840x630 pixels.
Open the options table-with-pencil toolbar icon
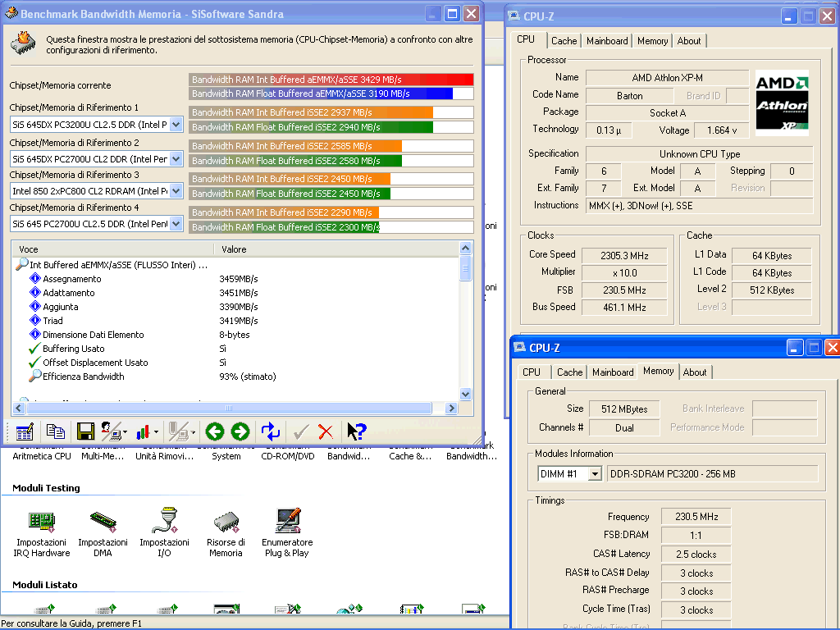[25, 431]
